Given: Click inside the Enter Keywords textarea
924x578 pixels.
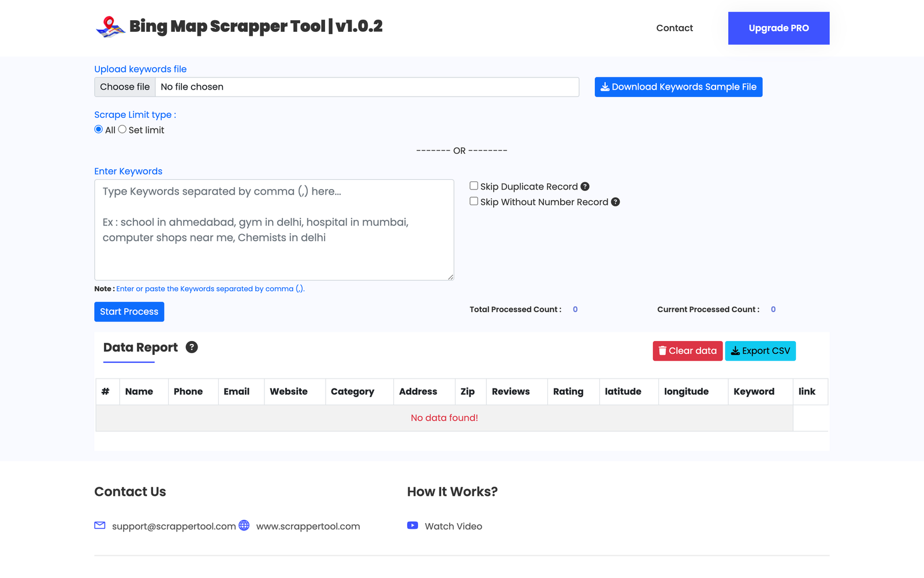Looking at the screenshot, I should click(274, 230).
